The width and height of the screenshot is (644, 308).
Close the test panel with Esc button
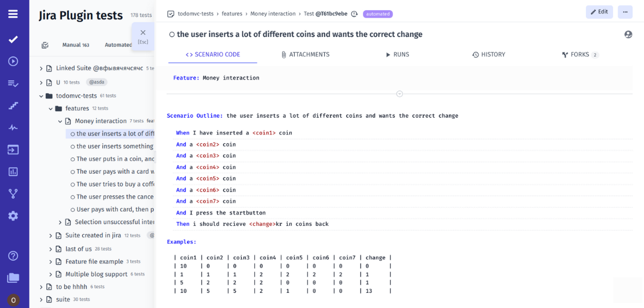143,36
